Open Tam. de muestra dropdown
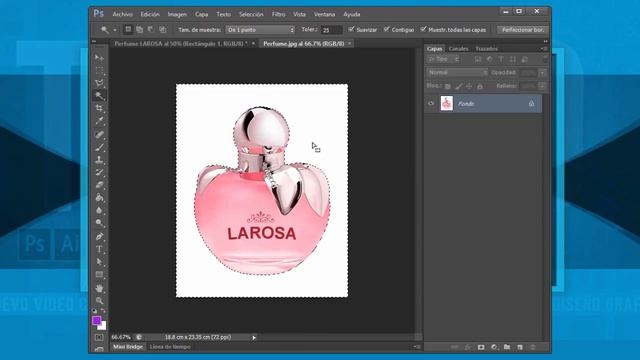The image size is (640, 360). (x=260, y=30)
